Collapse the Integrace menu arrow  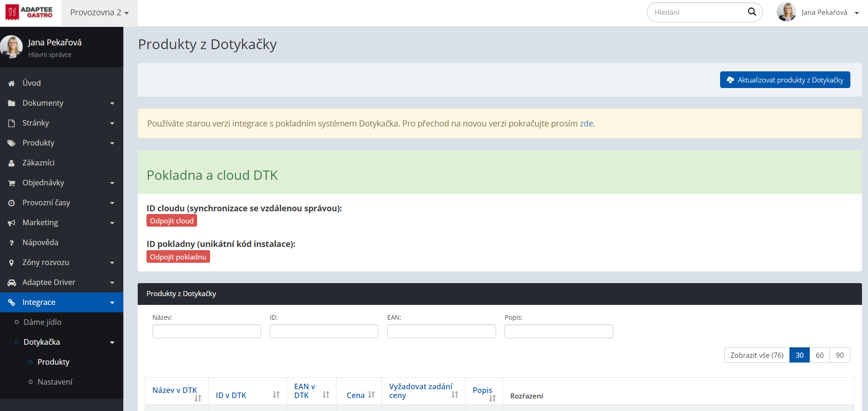(112, 303)
